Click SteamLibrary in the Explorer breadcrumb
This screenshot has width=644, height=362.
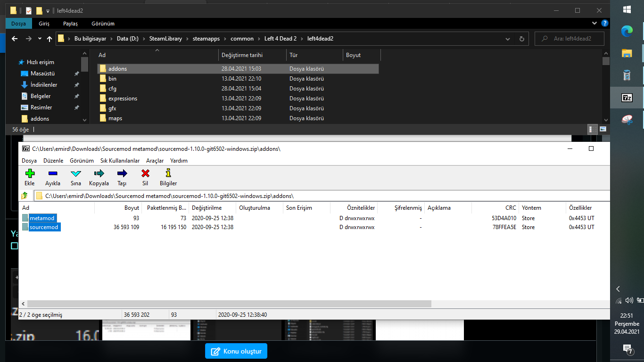[165, 39]
